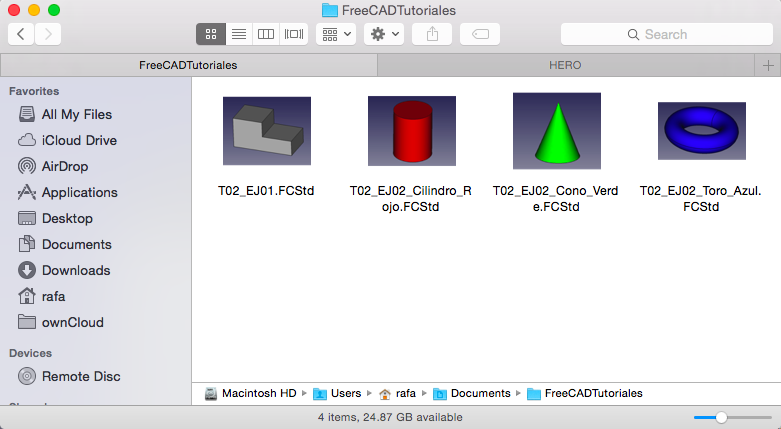Click Documents in the path bar
Viewport: 781px width, 429px height.
coord(472,394)
